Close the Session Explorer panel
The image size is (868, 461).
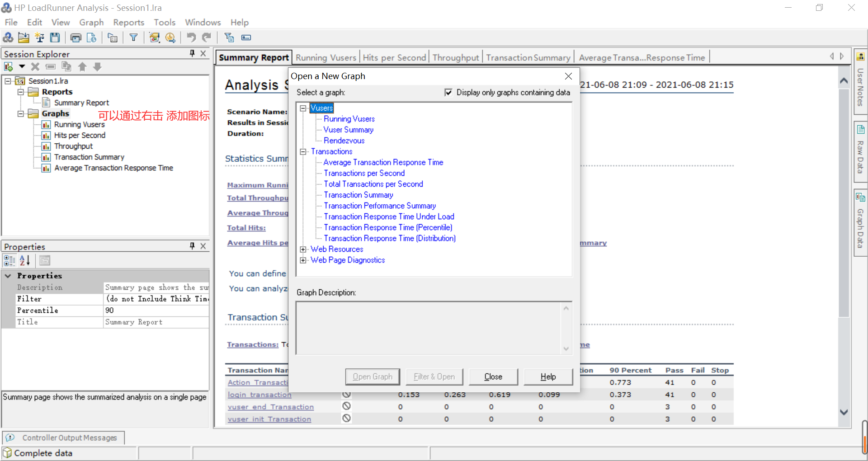tap(203, 53)
